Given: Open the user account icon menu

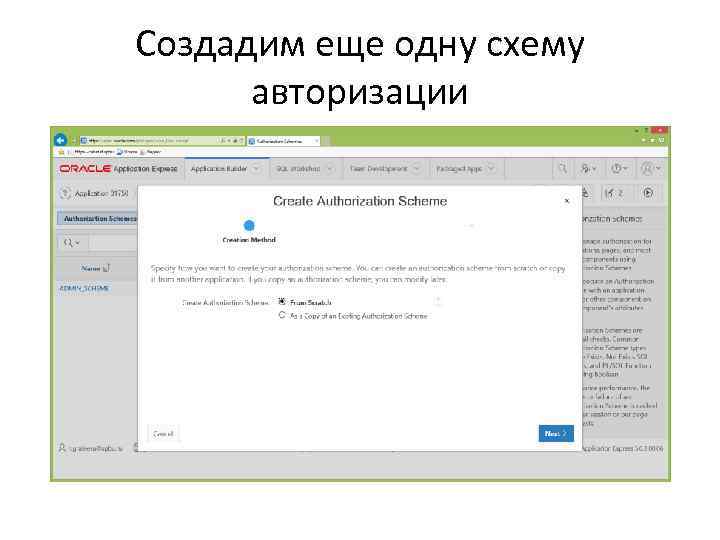Looking at the screenshot, I should coord(651,169).
